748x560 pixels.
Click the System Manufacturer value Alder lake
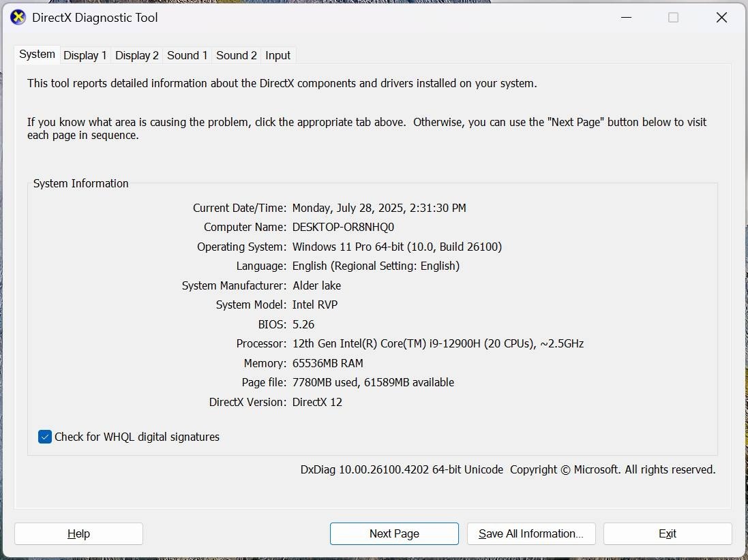point(317,285)
